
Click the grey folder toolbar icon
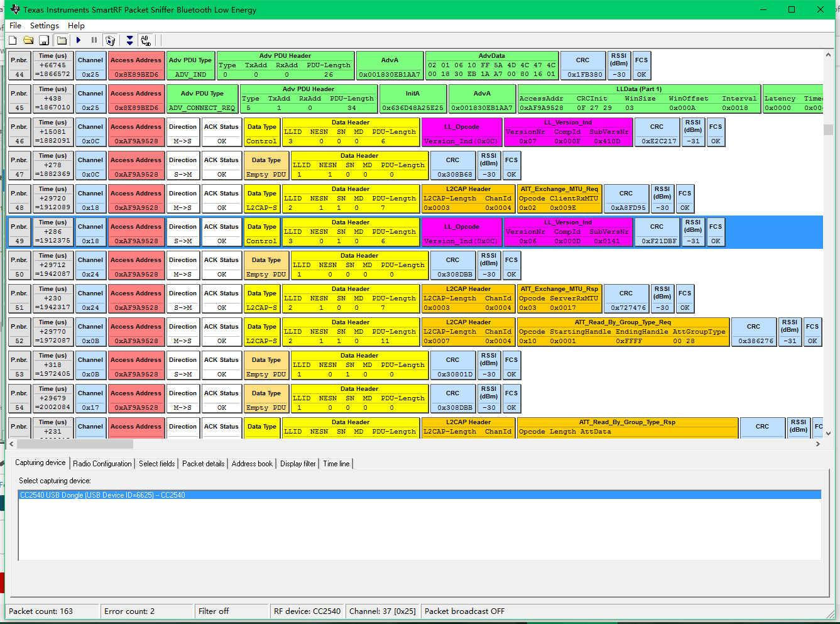(x=62, y=40)
